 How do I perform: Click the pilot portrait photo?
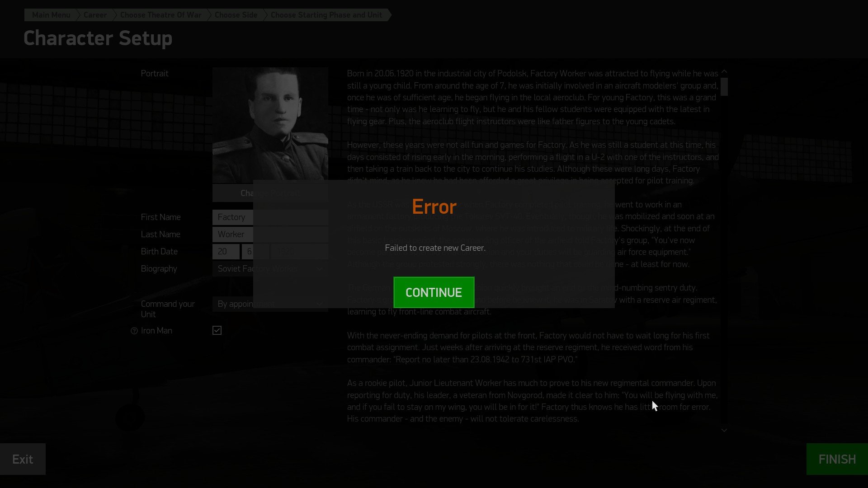pos(270,125)
